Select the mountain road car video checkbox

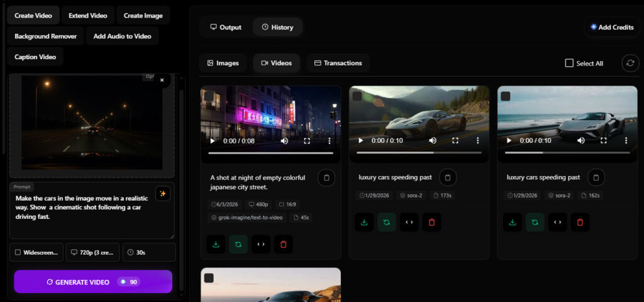[357, 96]
